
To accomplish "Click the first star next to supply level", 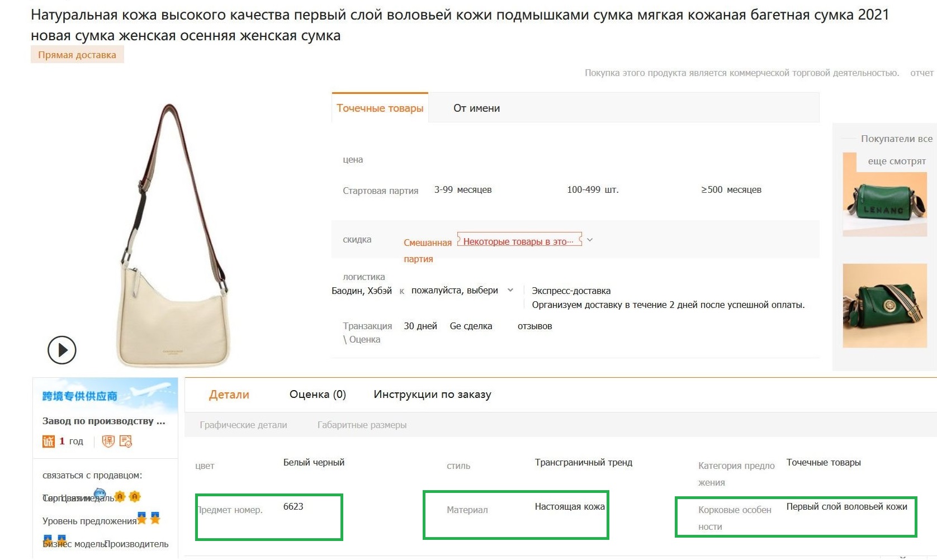I will point(142,519).
